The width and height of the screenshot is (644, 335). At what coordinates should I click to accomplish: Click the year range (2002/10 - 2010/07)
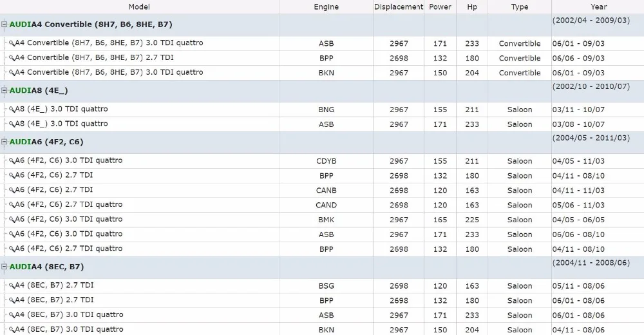591,86
